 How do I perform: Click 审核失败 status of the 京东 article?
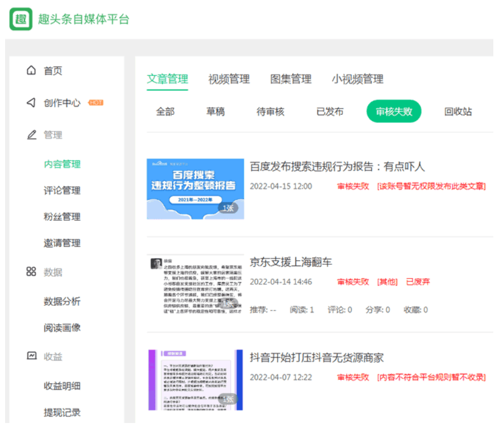[353, 282]
